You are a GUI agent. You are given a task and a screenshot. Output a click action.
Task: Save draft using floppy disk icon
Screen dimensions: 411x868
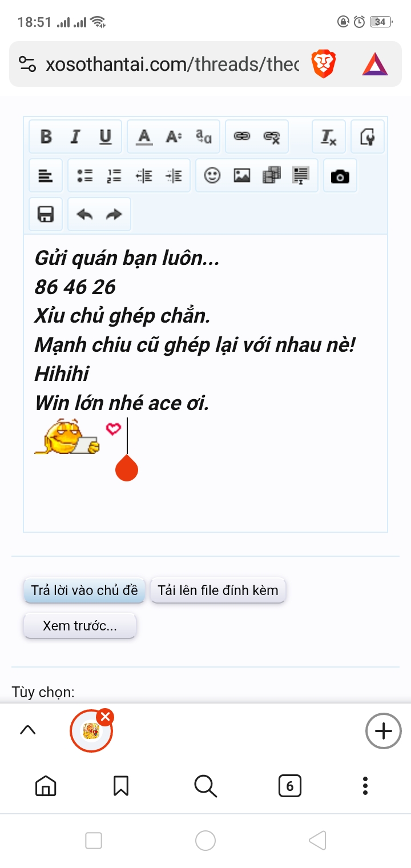pyautogui.click(x=46, y=214)
